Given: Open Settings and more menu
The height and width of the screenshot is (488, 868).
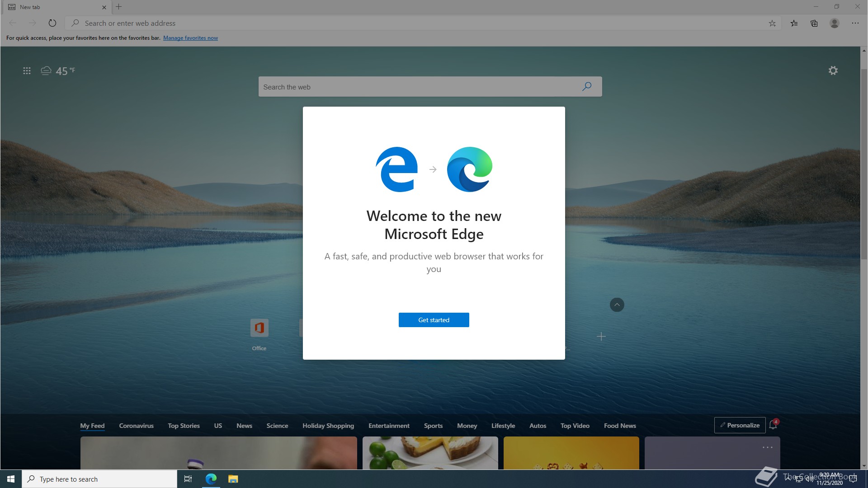Looking at the screenshot, I should point(855,23).
